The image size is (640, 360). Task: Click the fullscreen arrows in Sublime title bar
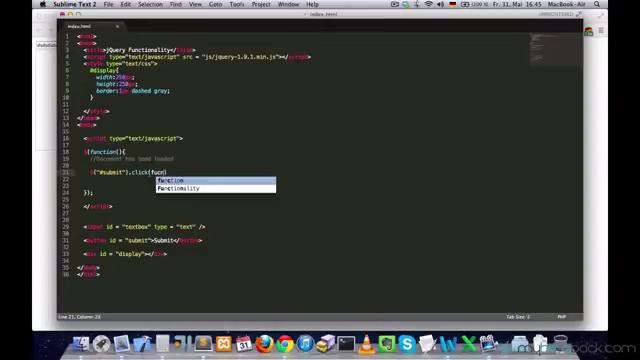coord(579,14)
